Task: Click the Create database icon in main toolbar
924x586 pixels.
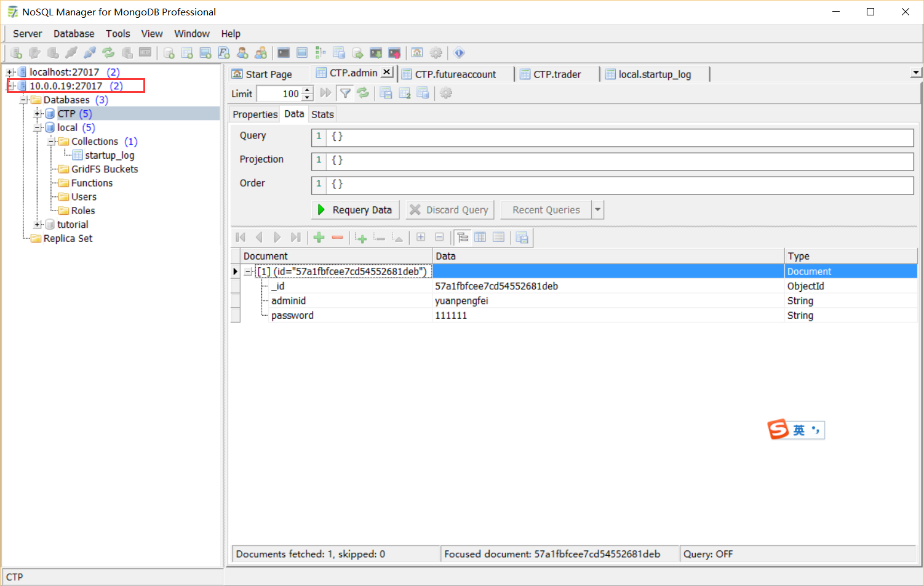Action: 169,53
